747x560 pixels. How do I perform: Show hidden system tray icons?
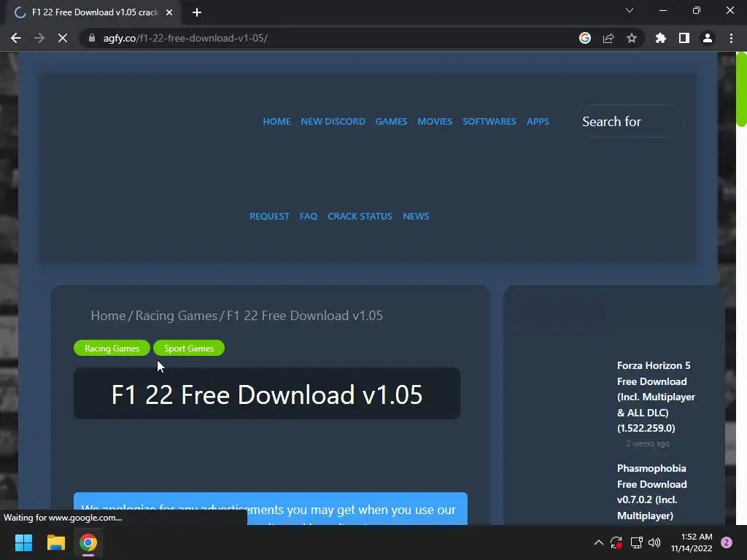coord(599,542)
